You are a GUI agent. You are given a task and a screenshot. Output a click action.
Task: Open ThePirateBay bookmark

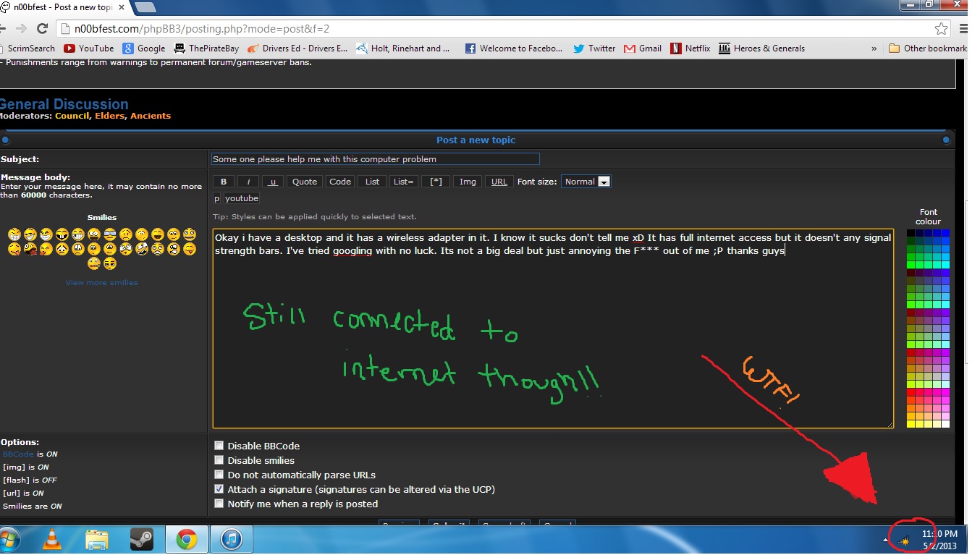(206, 48)
